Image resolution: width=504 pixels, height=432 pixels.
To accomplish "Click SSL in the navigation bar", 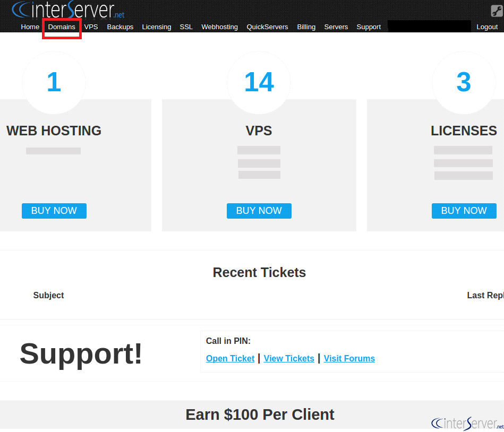I will click(x=186, y=27).
